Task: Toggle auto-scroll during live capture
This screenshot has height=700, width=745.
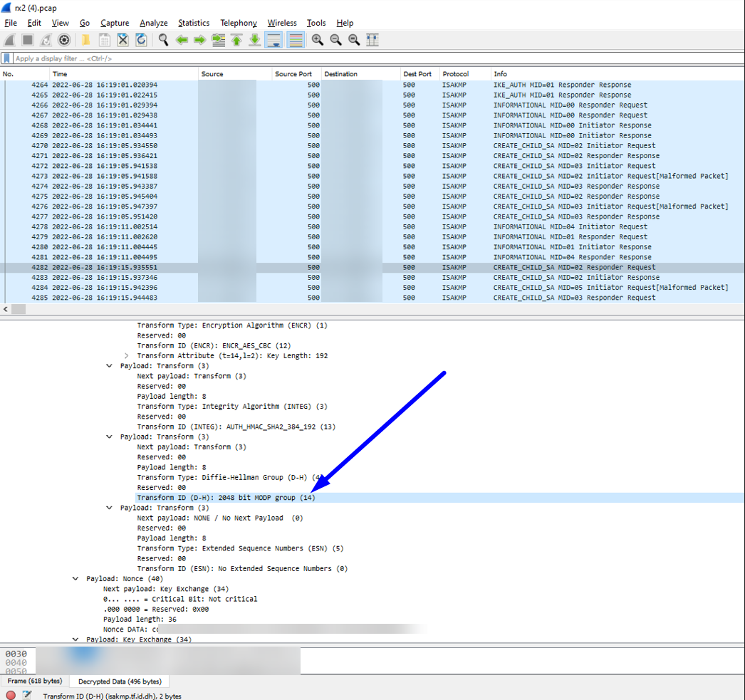Action: [x=273, y=40]
